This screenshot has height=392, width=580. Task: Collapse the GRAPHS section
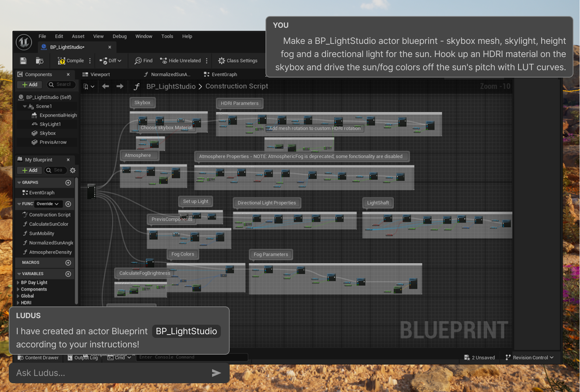[x=19, y=182]
